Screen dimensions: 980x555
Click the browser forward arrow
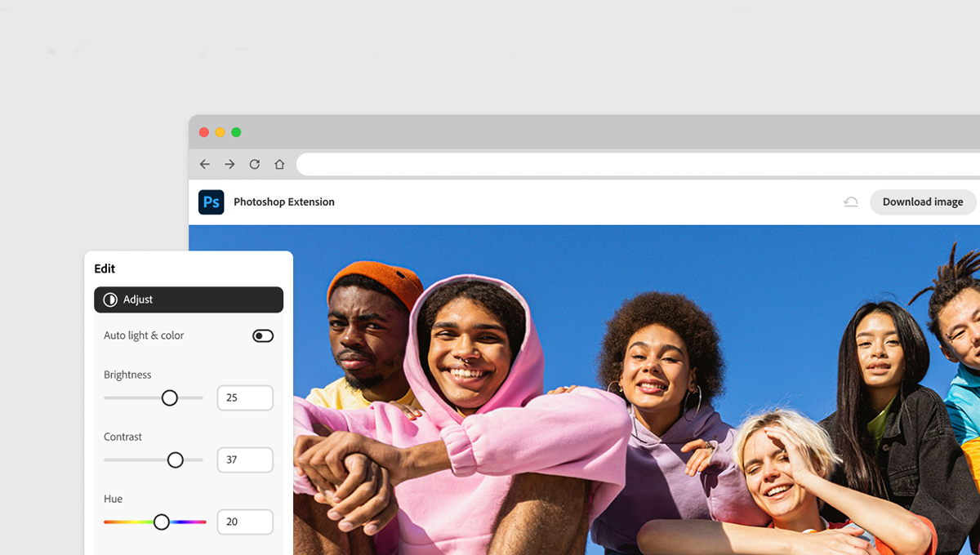229,164
